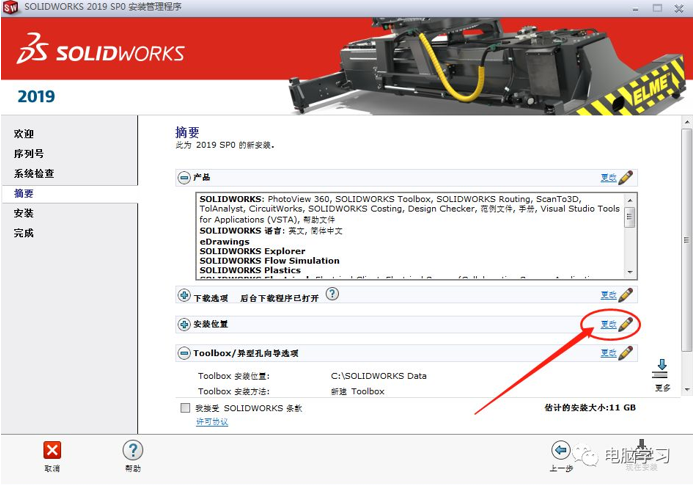Click the red X cancel icon
The image size is (693, 485).
click(52, 451)
